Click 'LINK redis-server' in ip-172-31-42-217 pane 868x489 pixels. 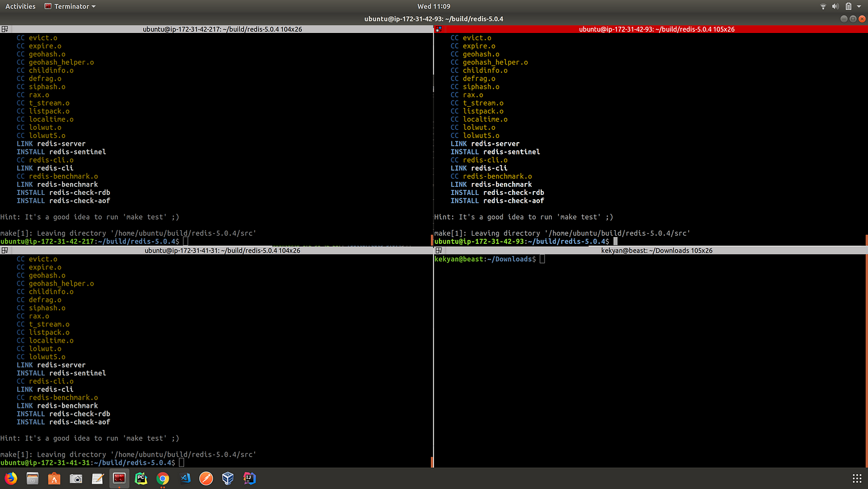(51, 144)
